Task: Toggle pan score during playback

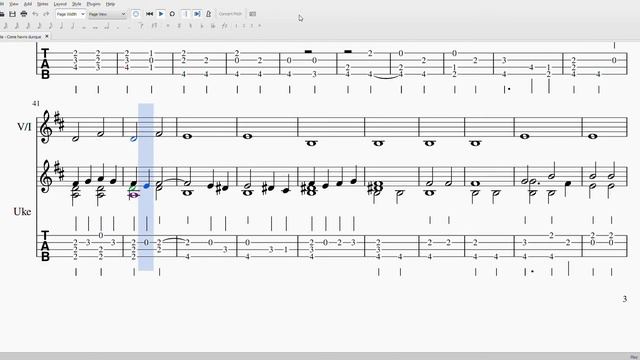Action: [x=197, y=14]
